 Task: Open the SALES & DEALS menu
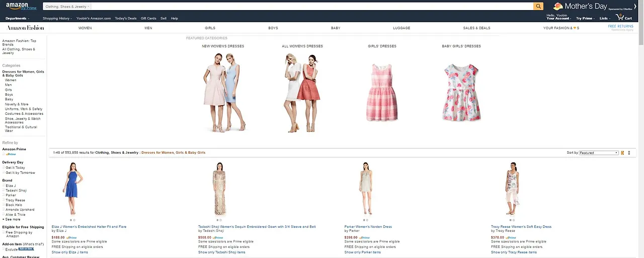[476, 28]
